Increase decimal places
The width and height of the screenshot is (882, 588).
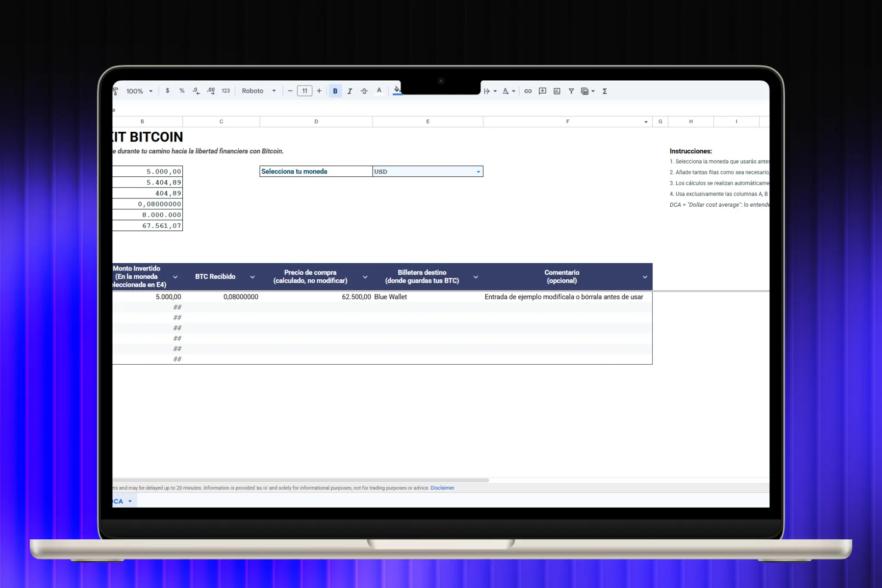(211, 91)
